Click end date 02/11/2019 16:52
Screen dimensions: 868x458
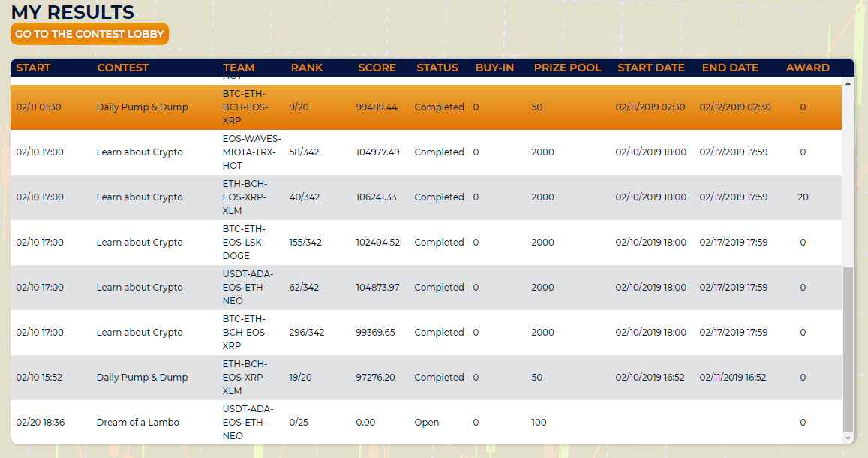733,377
